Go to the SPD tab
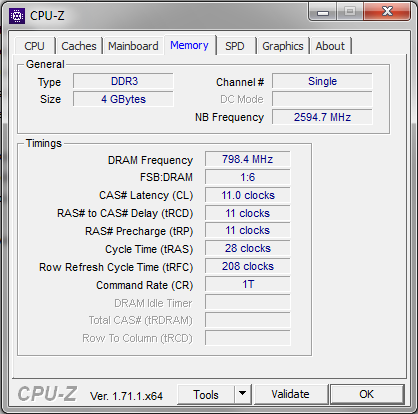The image size is (418, 414). pos(235,46)
